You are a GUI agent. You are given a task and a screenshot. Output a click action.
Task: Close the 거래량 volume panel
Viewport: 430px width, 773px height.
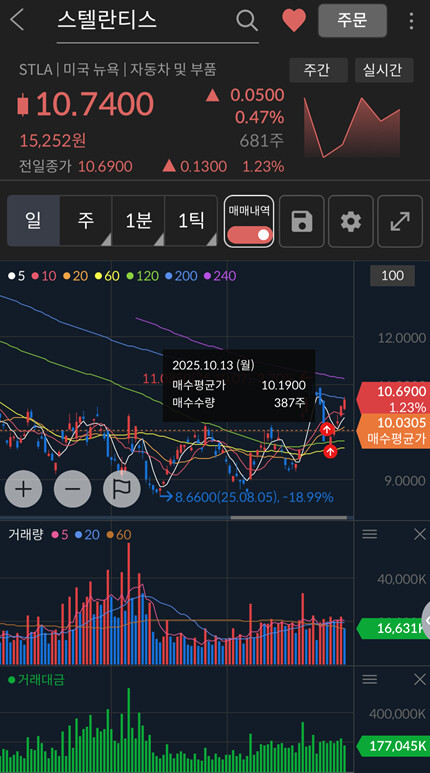click(x=420, y=534)
